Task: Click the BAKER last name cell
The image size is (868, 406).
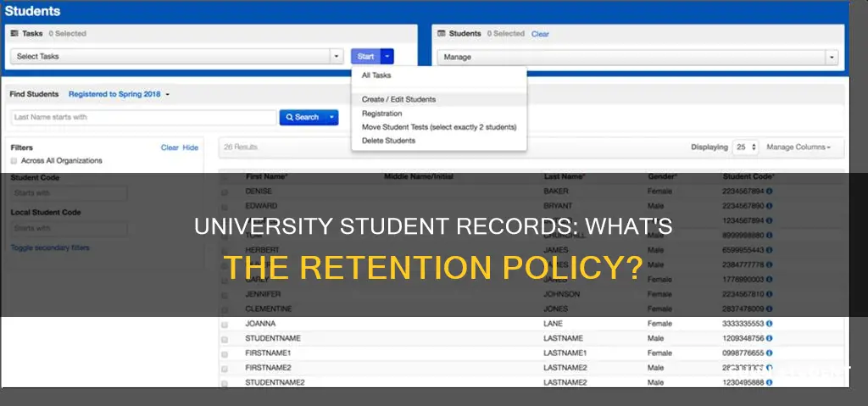Action: tap(556, 191)
